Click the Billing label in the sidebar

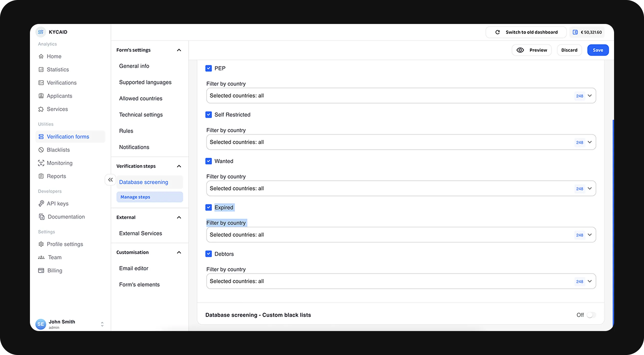55,271
